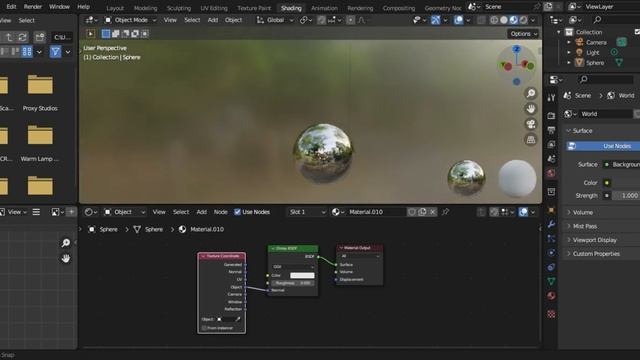Switch to the Modeling workspace tab
The width and height of the screenshot is (640, 360).
coord(145,8)
